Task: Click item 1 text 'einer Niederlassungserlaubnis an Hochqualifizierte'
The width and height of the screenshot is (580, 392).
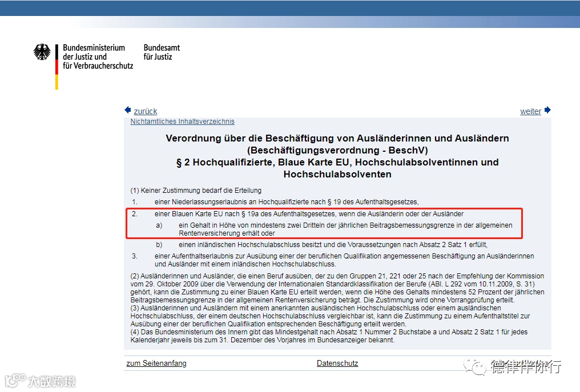Action: [x=287, y=202]
